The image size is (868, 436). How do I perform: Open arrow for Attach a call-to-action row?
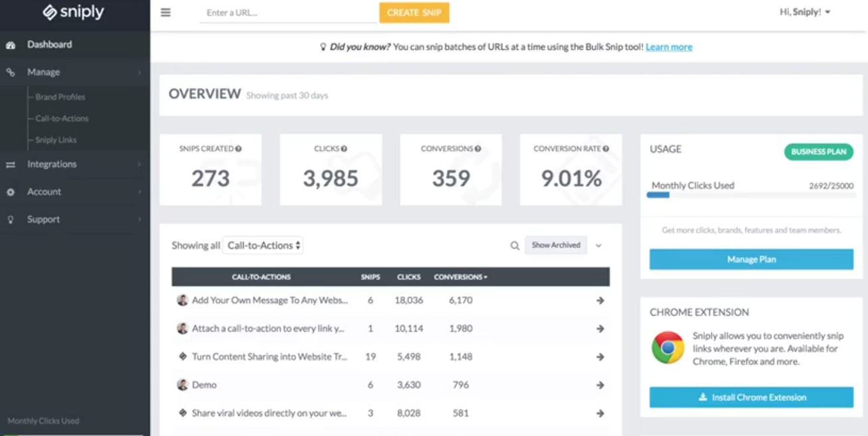[x=600, y=328]
